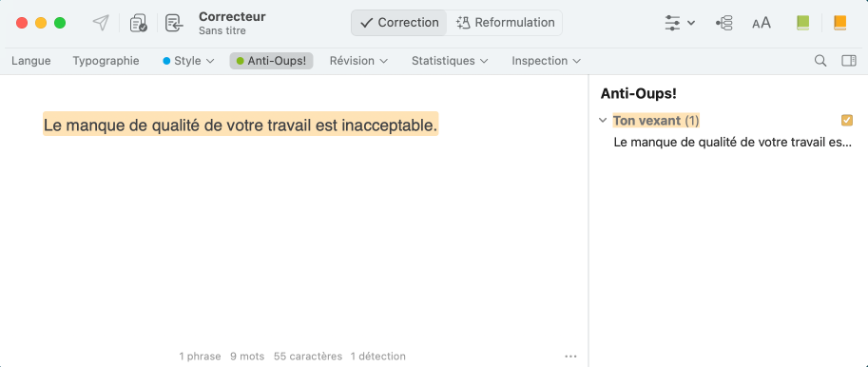Click the three-dot more options button
The height and width of the screenshot is (367, 868).
[x=570, y=357]
